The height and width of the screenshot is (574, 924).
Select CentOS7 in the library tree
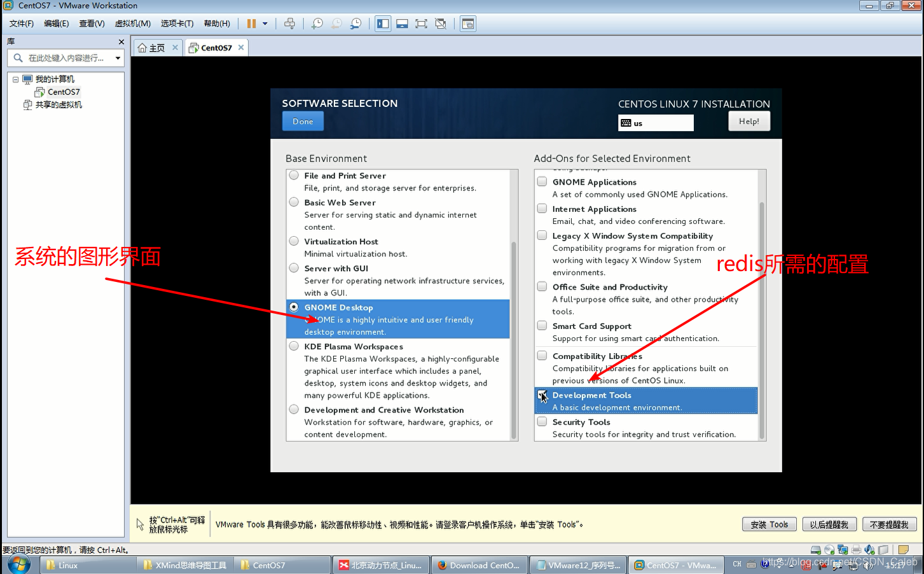tap(64, 92)
